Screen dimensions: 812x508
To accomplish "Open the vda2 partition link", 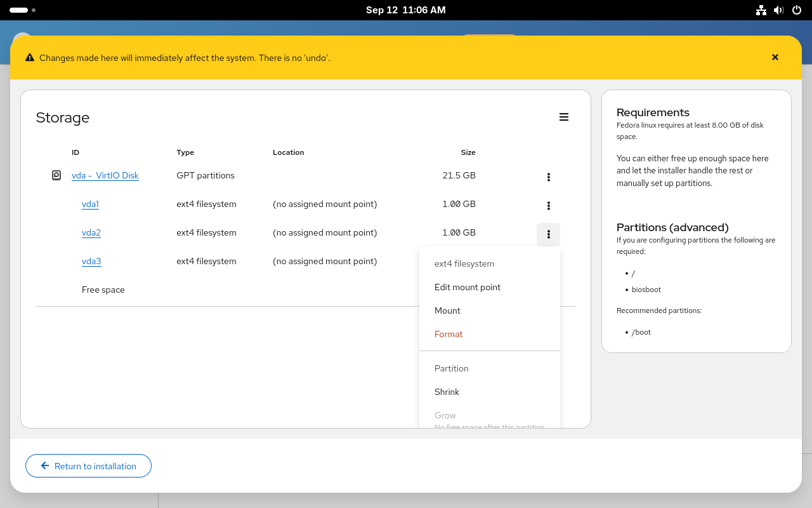I will point(91,232).
